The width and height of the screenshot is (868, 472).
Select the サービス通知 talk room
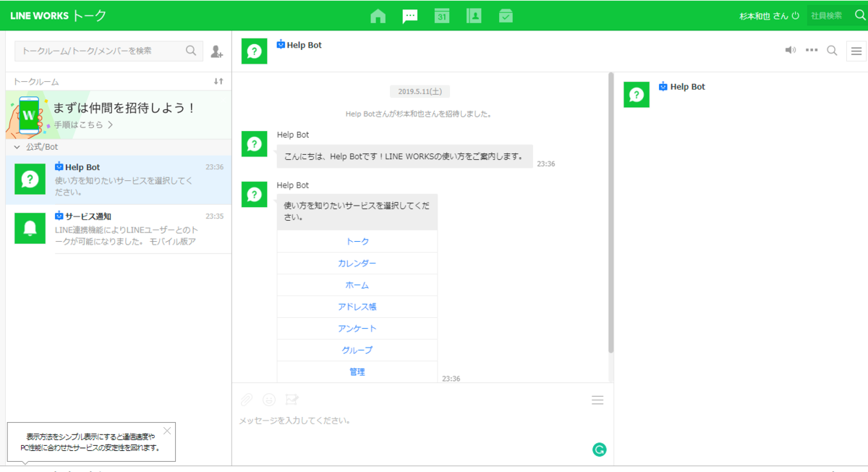[119, 229]
